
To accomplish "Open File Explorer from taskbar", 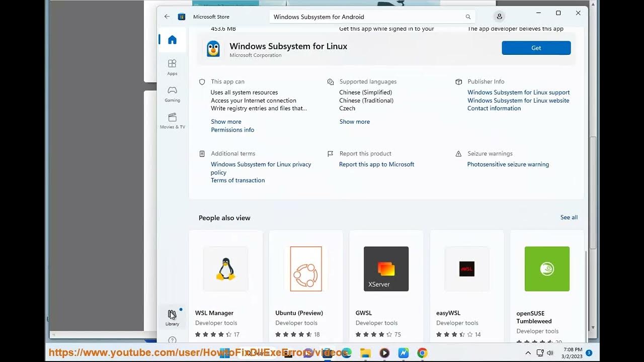I will tap(365, 353).
